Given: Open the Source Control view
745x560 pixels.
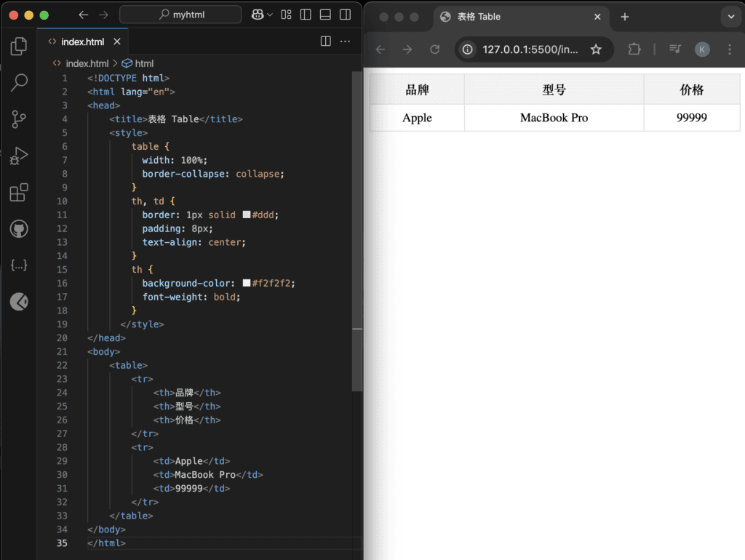Looking at the screenshot, I should click(x=18, y=119).
